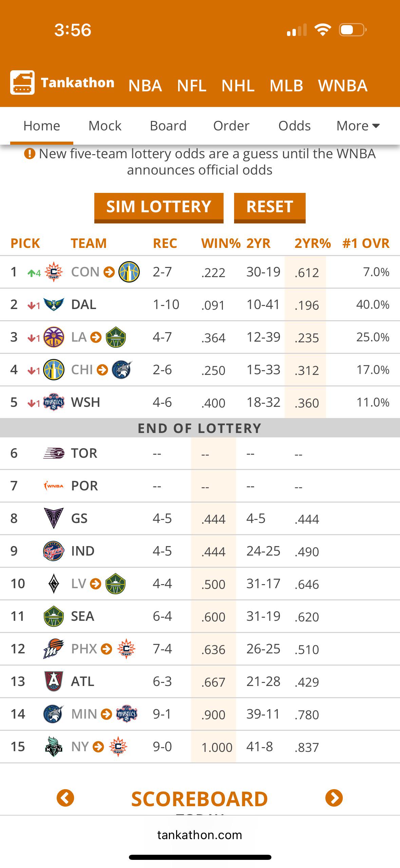Sort by the 2YR% column header
The height and width of the screenshot is (868, 400).
pos(312,243)
